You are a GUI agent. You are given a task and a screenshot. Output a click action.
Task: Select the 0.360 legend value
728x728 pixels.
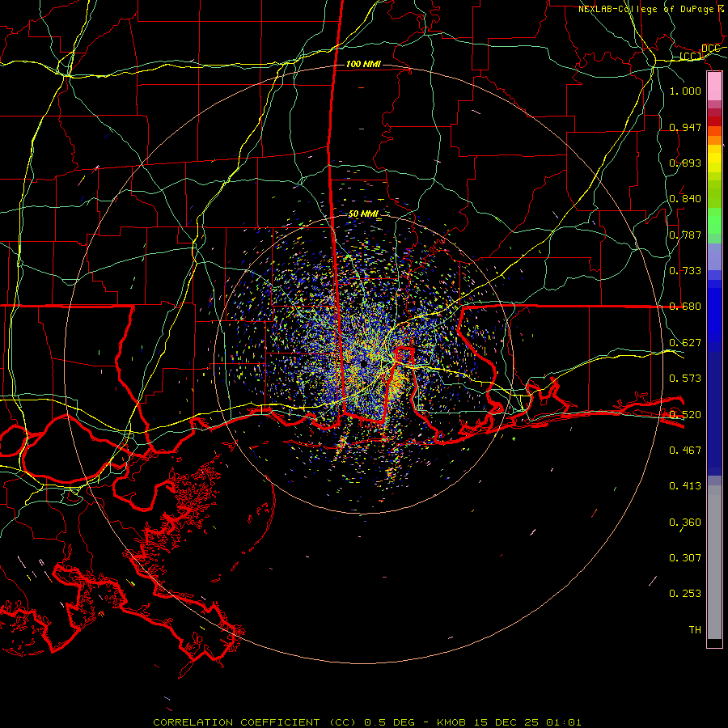685,523
